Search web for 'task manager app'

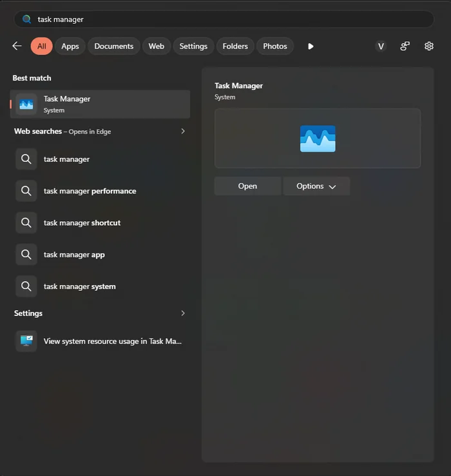pyautogui.click(x=100, y=254)
